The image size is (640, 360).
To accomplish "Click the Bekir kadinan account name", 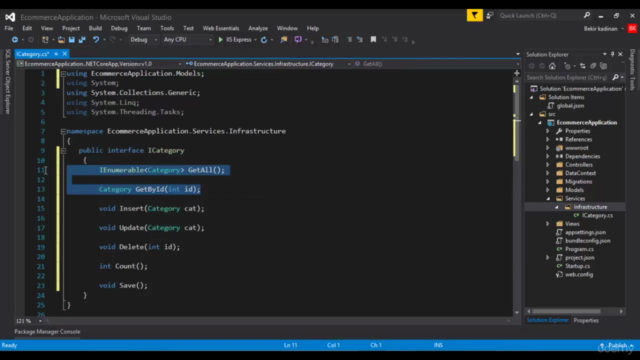I will (600, 29).
